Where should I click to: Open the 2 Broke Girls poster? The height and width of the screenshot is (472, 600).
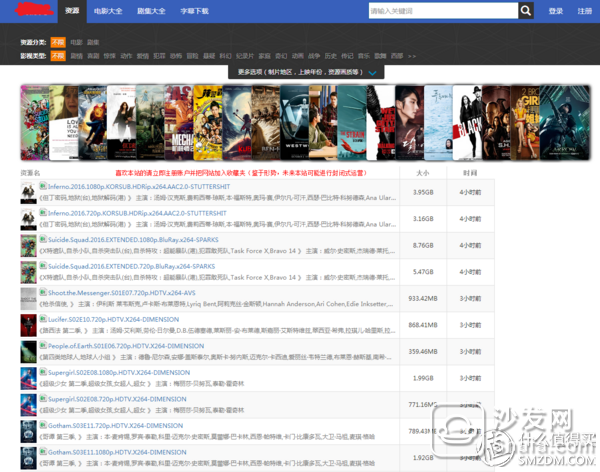coord(525,122)
